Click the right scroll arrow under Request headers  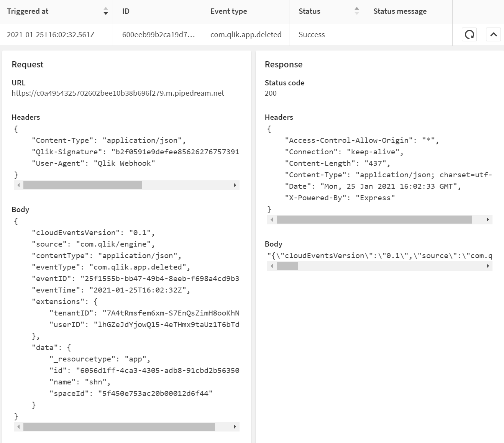coord(235,185)
